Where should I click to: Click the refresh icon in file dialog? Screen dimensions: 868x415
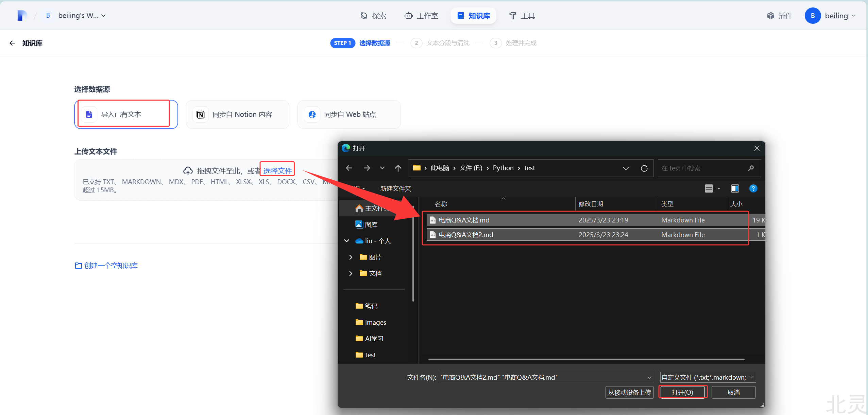coord(644,168)
